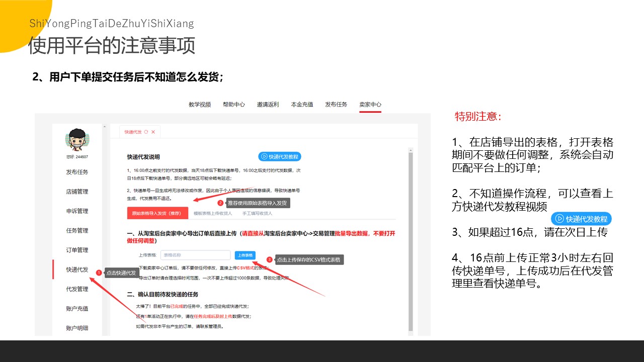Go to 账户充值 in the sidebar

click(x=77, y=308)
